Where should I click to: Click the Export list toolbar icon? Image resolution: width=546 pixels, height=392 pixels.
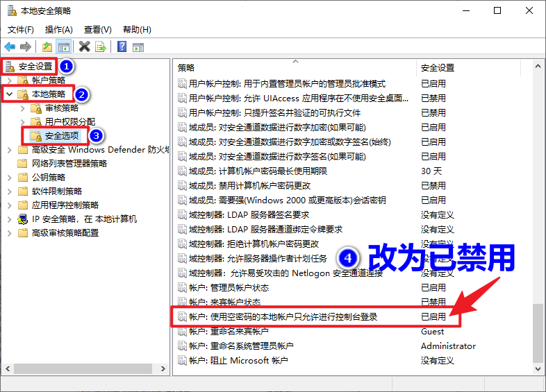(x=101, y=46)
